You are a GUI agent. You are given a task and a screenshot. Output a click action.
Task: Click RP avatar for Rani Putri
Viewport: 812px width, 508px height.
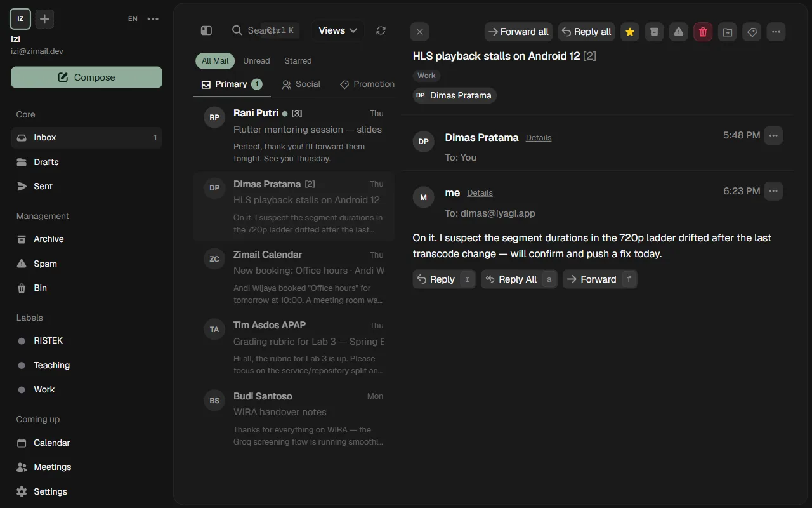click(x=214, y=117)
